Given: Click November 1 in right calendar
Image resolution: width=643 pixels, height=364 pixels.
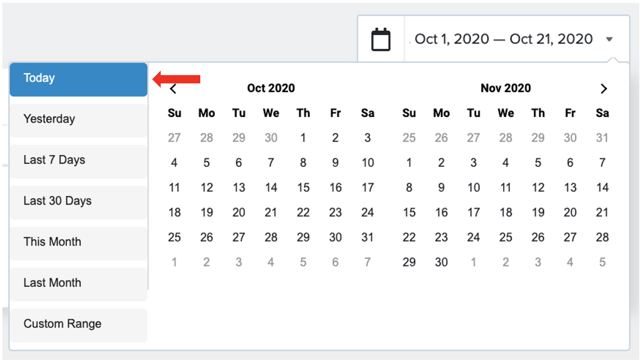Looking at the screenshot, I should 409,163.
